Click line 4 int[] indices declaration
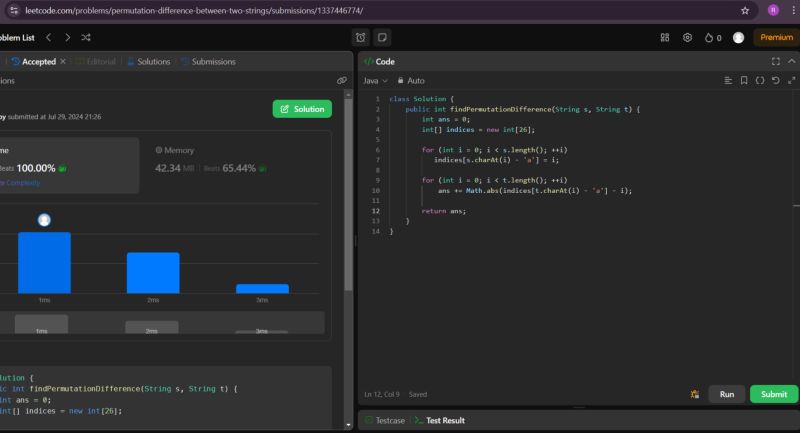This screenshot has width=800, height=433. 478,130
